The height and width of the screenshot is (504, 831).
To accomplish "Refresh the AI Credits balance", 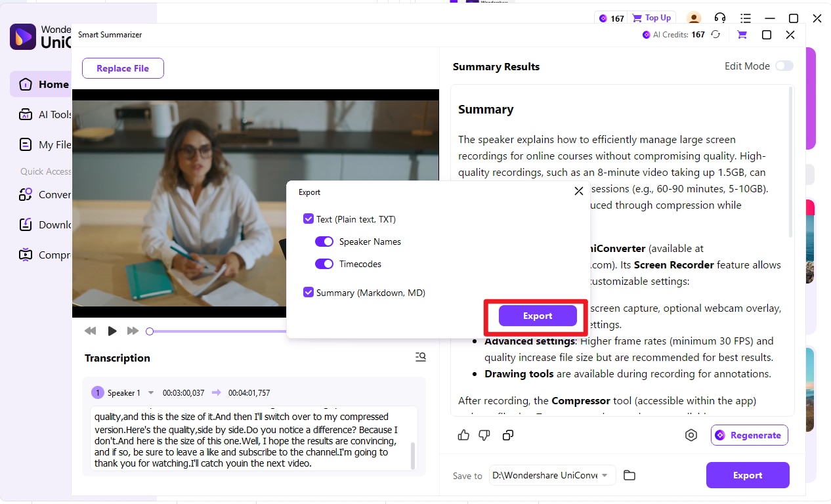I will (715, 34).
